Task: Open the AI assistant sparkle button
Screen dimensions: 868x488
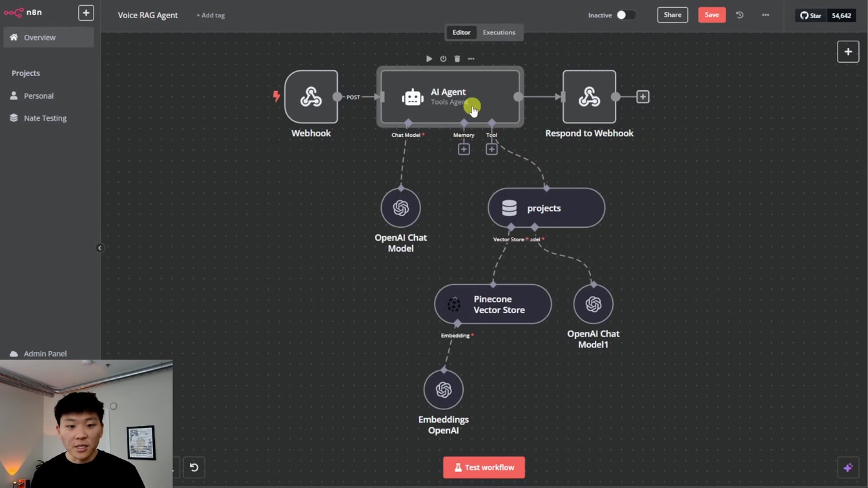Action: (x=848, y=467)
